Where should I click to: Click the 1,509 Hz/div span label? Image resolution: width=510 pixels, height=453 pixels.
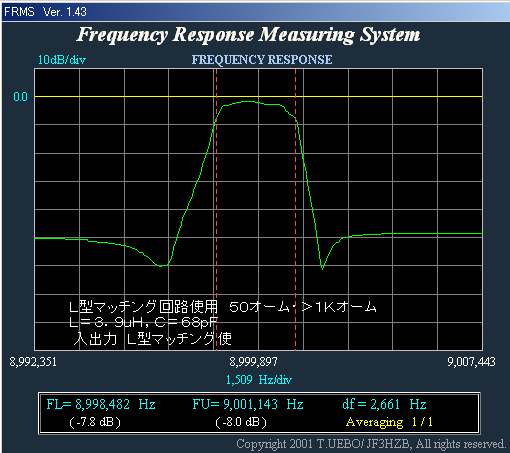[x=259, y=380]
